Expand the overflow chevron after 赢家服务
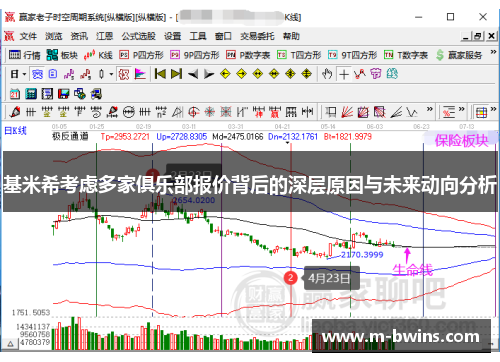Viewport: 500px width, 362px height. 493,52
